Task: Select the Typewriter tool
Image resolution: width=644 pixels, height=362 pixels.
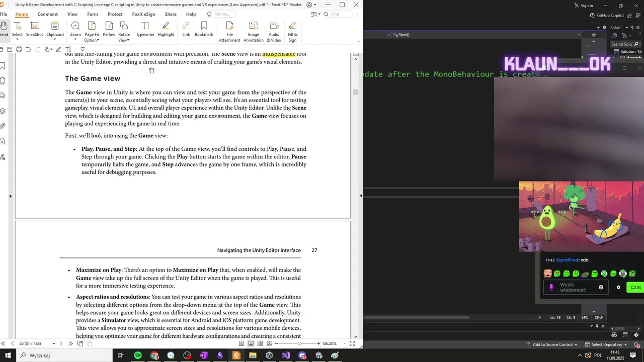Action: (145, 29)
